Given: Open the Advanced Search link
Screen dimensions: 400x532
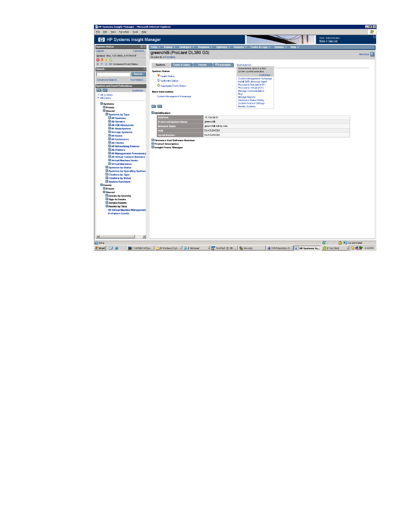Looking at the screenshot, I should (108, 80).
